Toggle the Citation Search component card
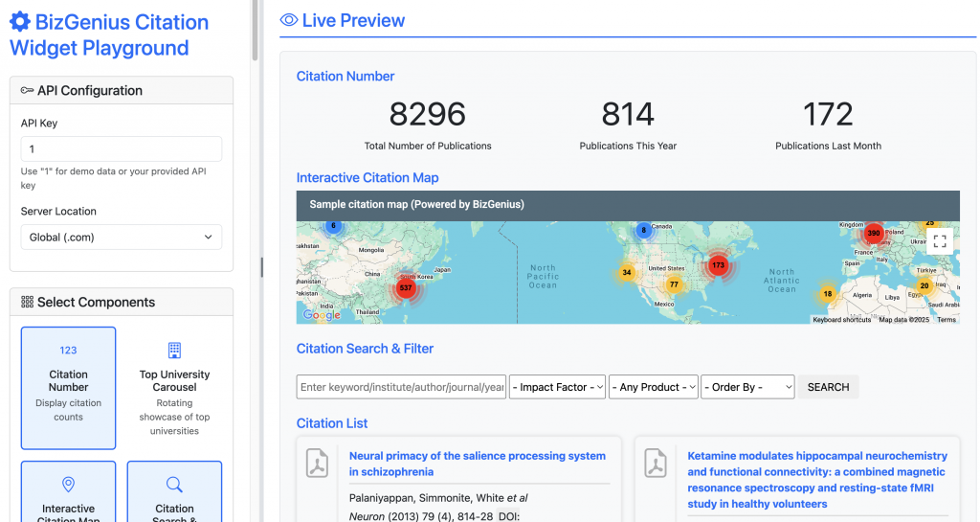The width and height of the screenshot is (980, 522). (x=174, y=491)
